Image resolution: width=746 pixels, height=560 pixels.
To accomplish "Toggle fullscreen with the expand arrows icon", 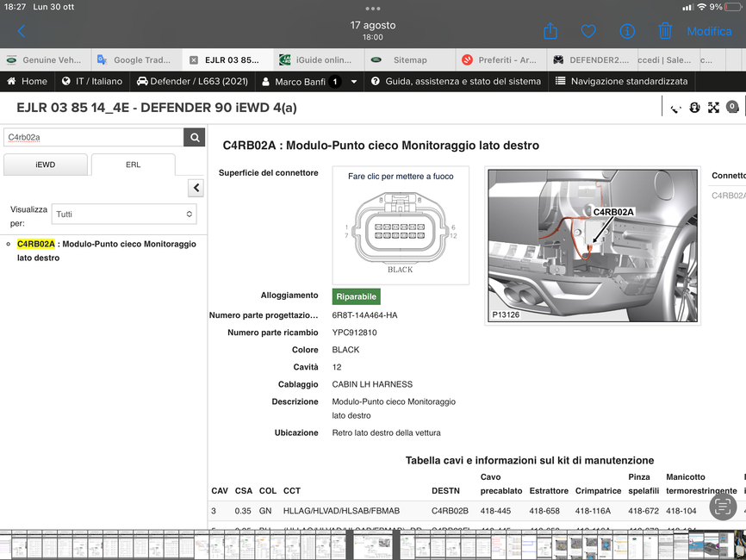I will (713, 108).
